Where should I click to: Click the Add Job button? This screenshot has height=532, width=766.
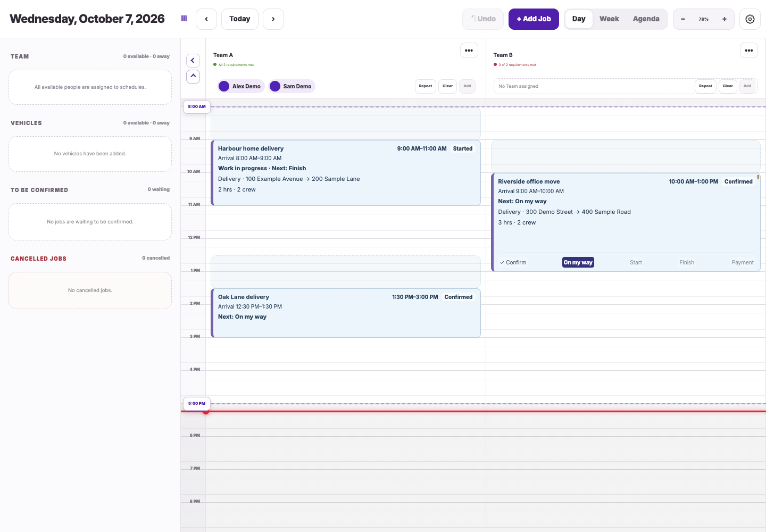coord(534,19)
